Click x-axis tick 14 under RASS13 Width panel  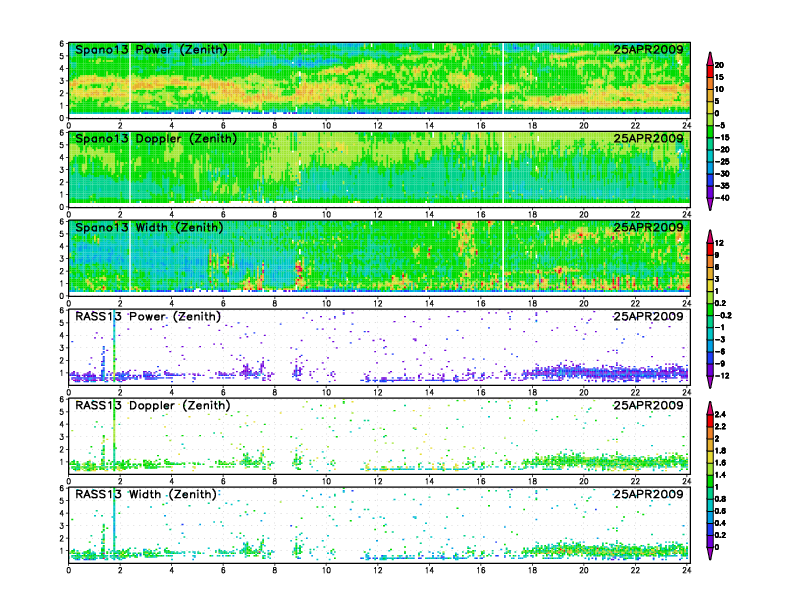click(429, 570)
